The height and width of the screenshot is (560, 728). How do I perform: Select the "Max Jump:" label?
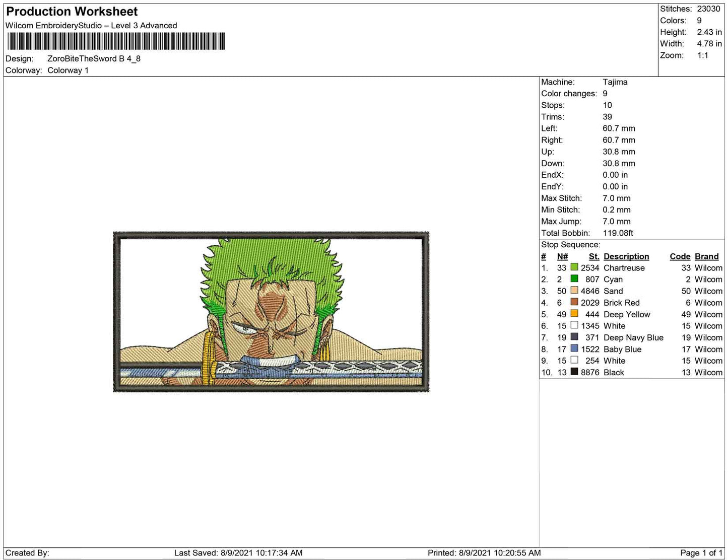coord(561,222)
